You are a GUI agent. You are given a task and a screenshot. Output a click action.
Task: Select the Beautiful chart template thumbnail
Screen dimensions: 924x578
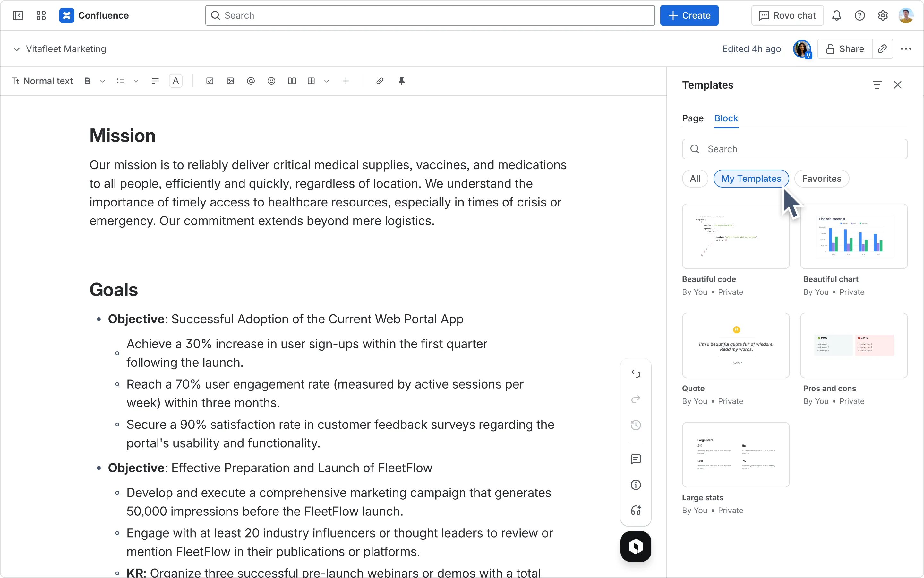(x=854, y=236)
